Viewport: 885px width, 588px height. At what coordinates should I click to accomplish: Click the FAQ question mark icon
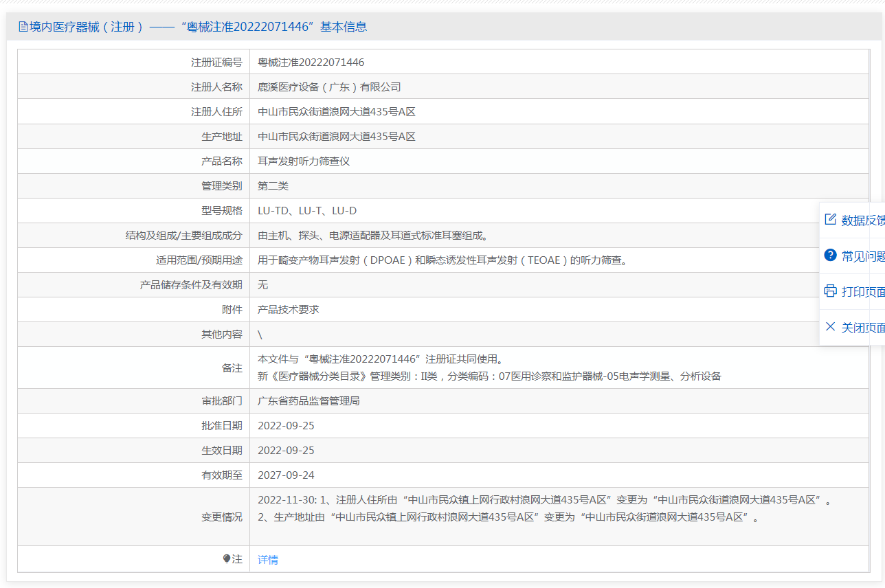(830, 256)
